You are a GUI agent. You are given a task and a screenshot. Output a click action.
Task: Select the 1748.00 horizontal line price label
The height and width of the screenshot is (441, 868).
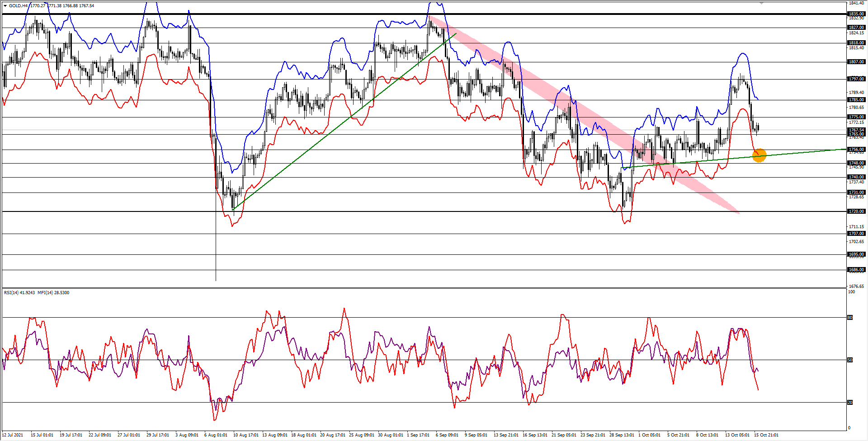(x=856, y=163)
